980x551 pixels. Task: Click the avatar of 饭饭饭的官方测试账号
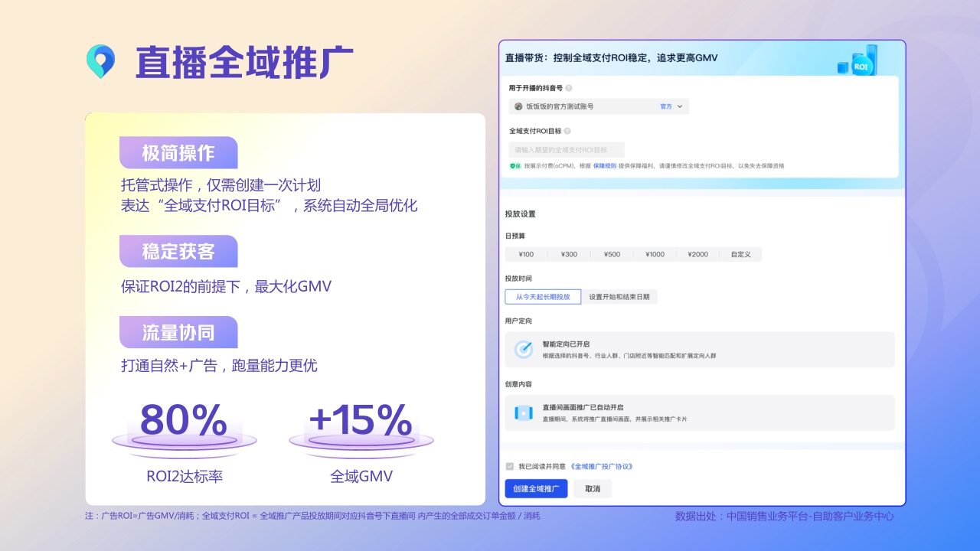518,106
